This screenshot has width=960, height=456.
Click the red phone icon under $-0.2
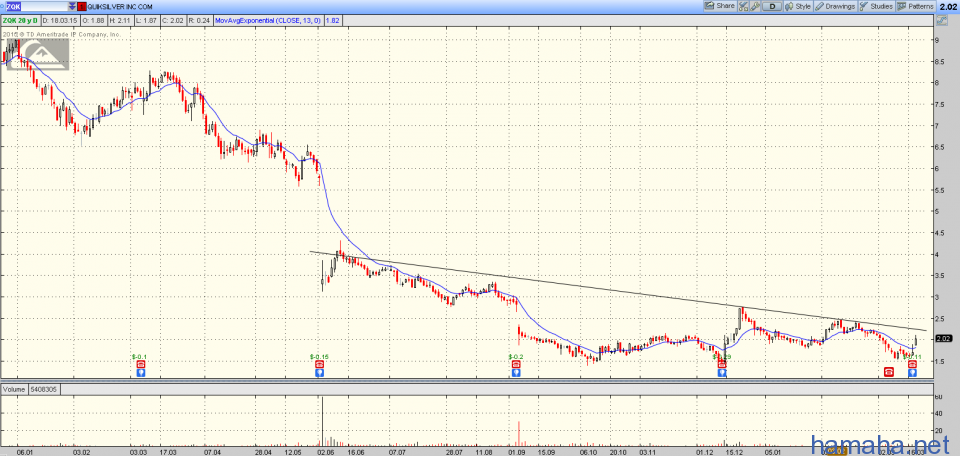tap(516, 364)
